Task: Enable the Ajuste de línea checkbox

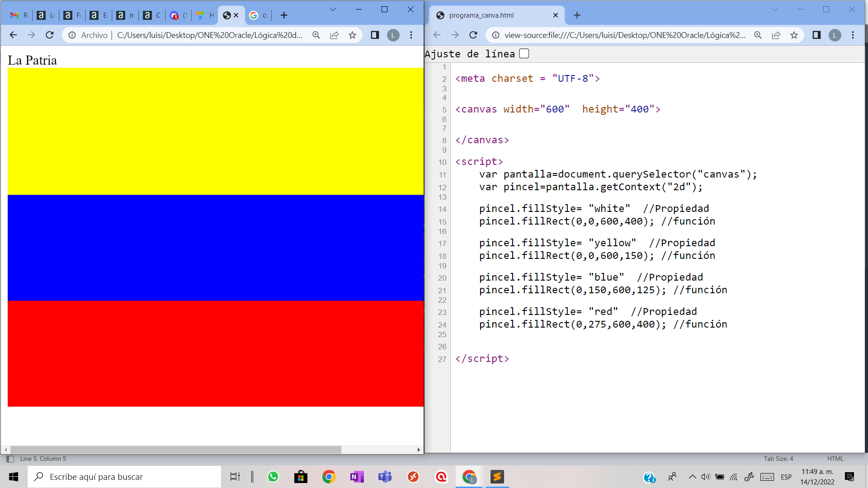Action: pos(524,54)
